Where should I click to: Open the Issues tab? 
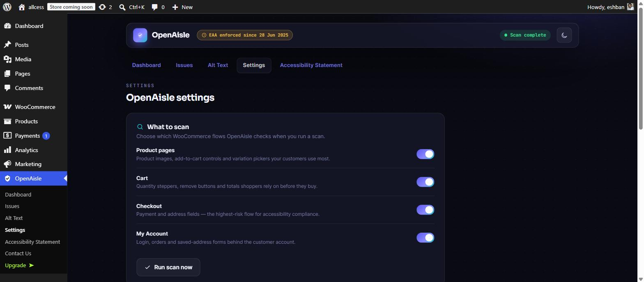(x=184, y=65)
